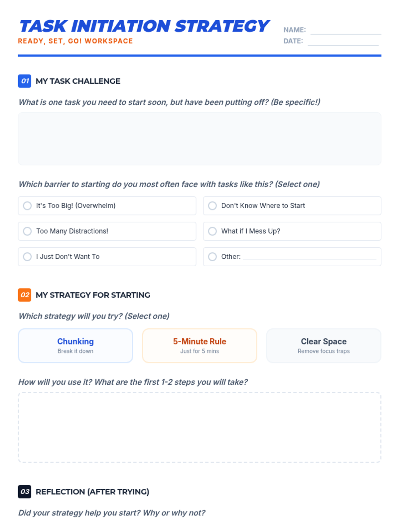Pick the Clear Space strategy card
Viewport: 399px width, 532px height.
[x=324, y=345]
